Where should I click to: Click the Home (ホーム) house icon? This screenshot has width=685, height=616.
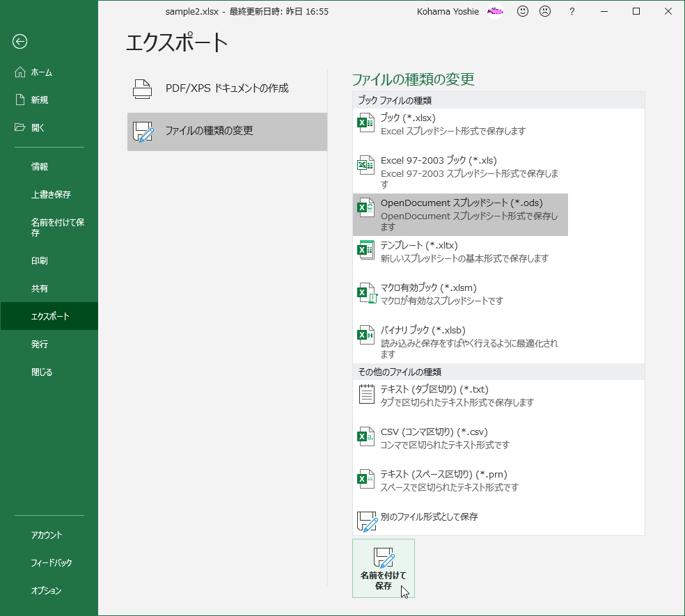pyautogui.click(x=20, y=72)
